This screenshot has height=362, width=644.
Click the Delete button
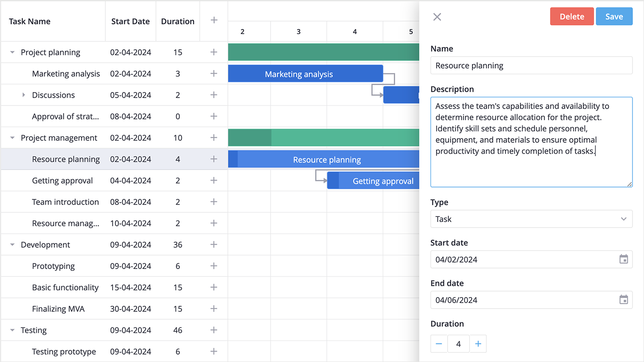point(572,17)
